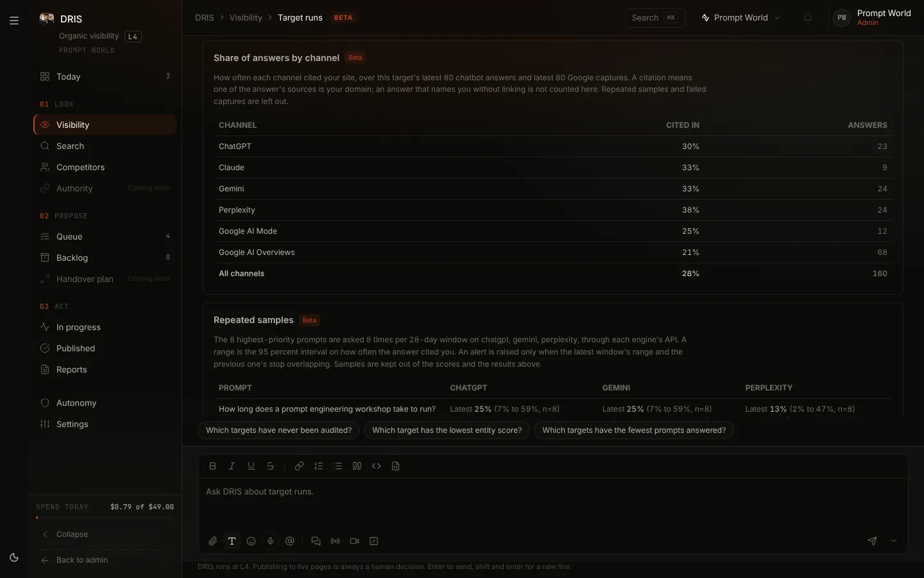
Task: Ask "Which targets have never been audited?"
Action: click(279, 430)
